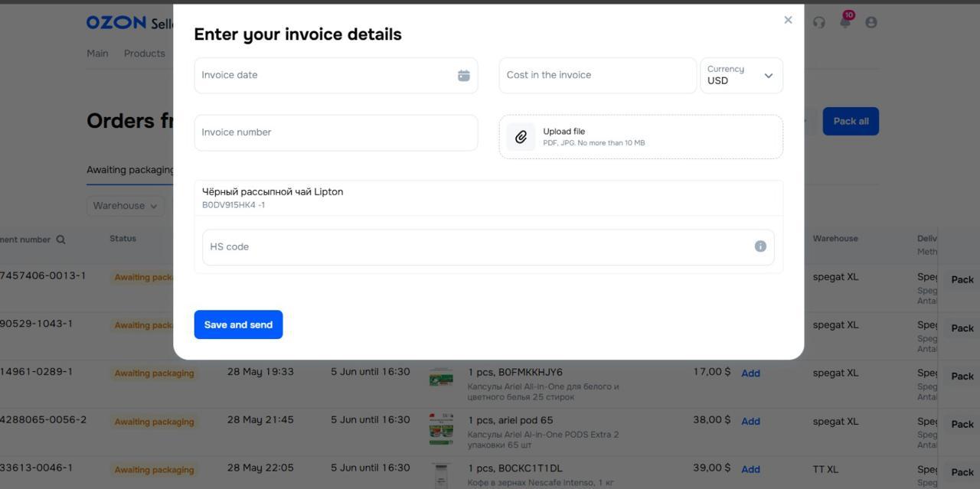This screenshot has width=980, height=489.
Task: Open the Products menu item
Action: [x=145, y=54]
